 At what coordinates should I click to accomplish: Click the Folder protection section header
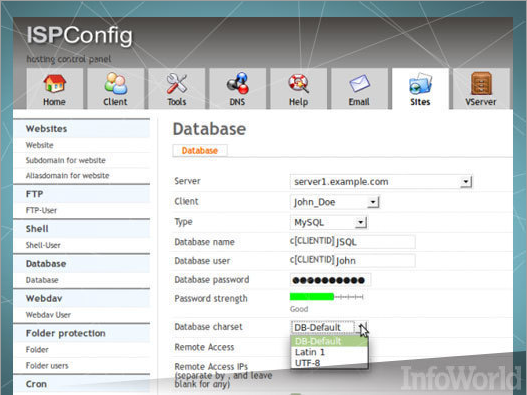pyautogui.click(x=81, y=333)
